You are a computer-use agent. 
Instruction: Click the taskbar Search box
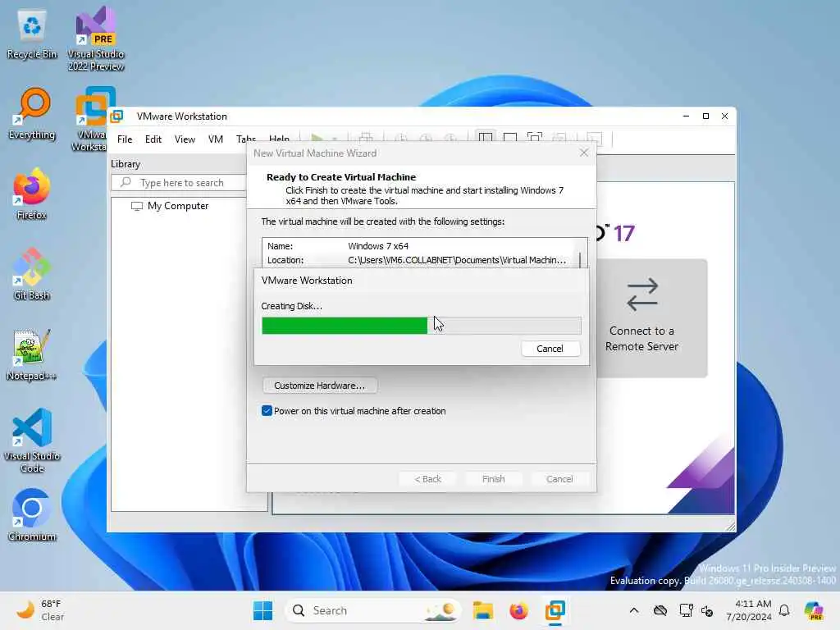click(x=373, y=610)
